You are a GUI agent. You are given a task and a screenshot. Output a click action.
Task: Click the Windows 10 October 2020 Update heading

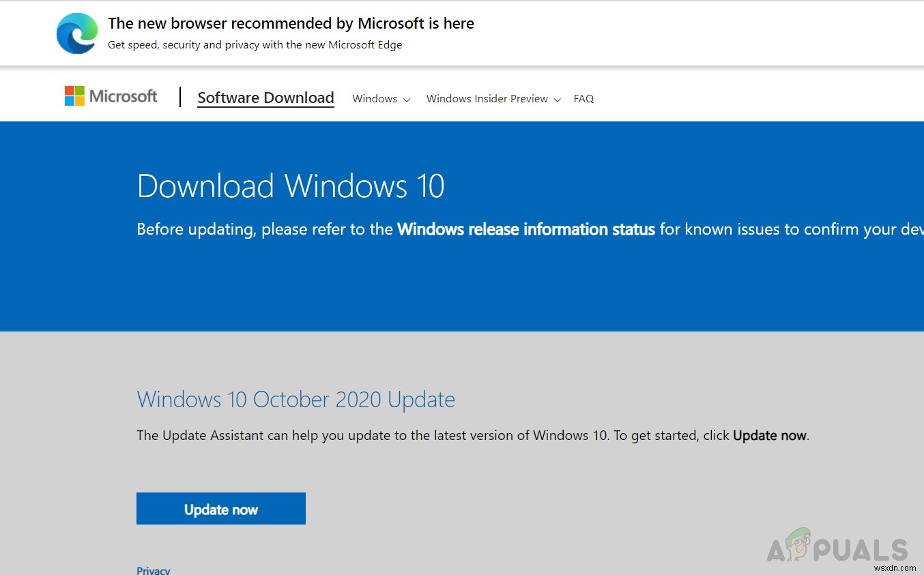(x=295, y=399)
